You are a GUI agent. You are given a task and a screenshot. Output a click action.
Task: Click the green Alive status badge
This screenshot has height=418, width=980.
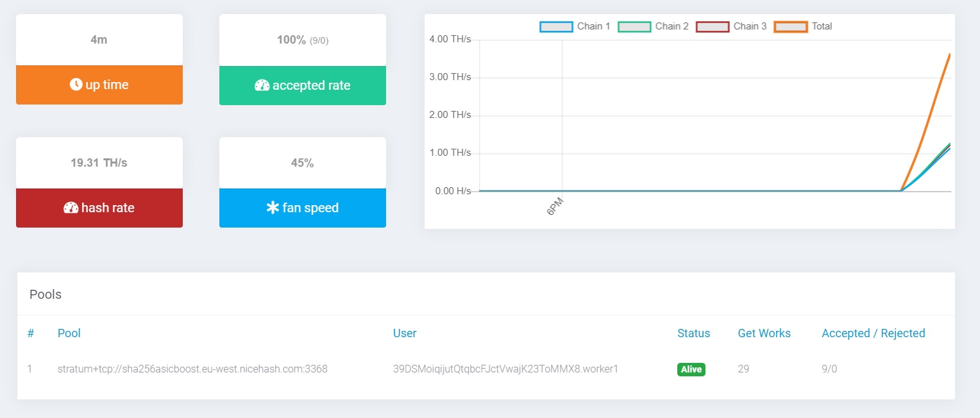[x=691, y=369]
